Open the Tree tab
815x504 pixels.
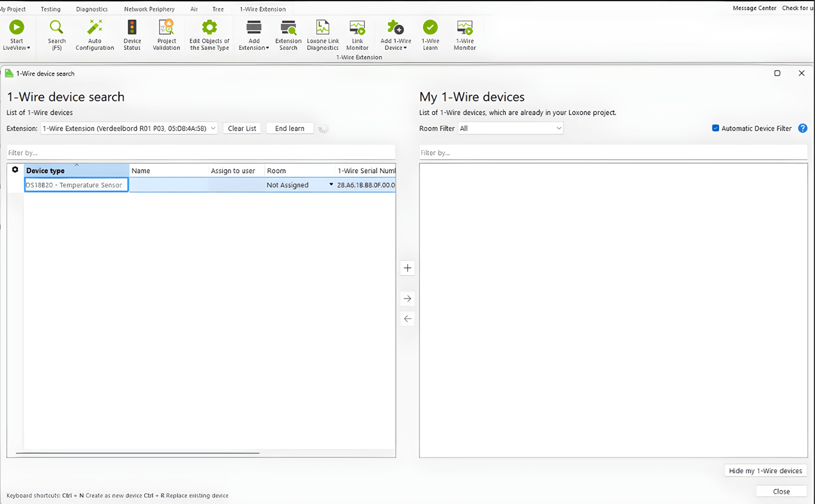[218, 9]
